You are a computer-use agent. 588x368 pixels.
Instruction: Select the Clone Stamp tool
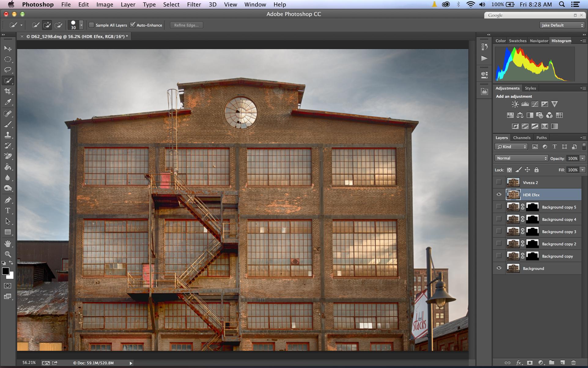tap(8, 135)
